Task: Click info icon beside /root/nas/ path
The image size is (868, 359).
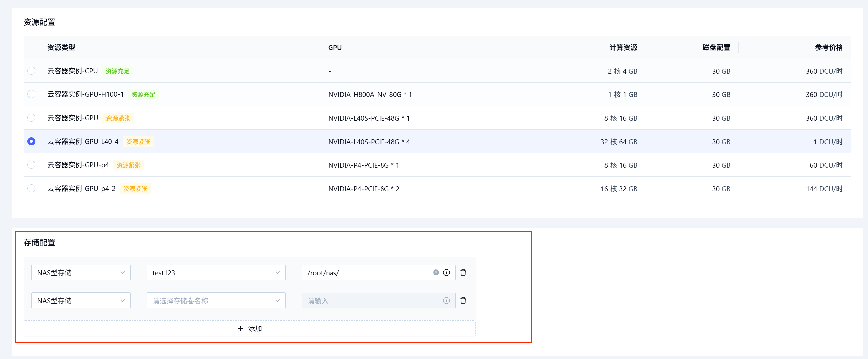Action: click(446, 272)
